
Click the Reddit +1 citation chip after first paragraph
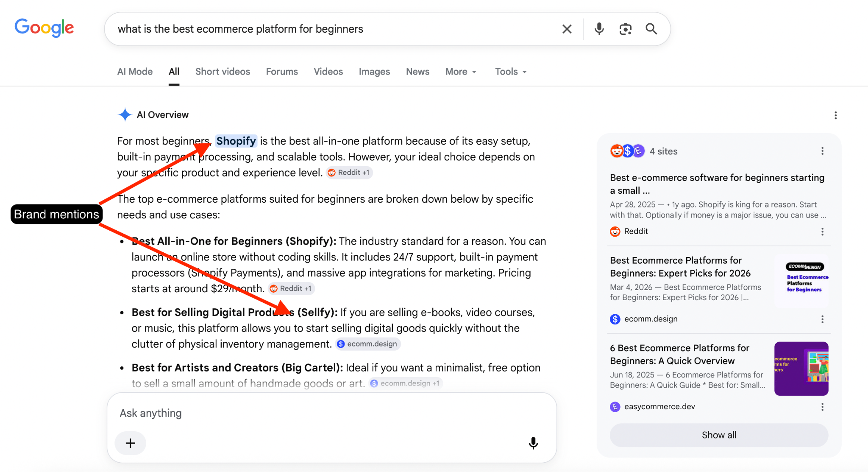pos(349,173)
